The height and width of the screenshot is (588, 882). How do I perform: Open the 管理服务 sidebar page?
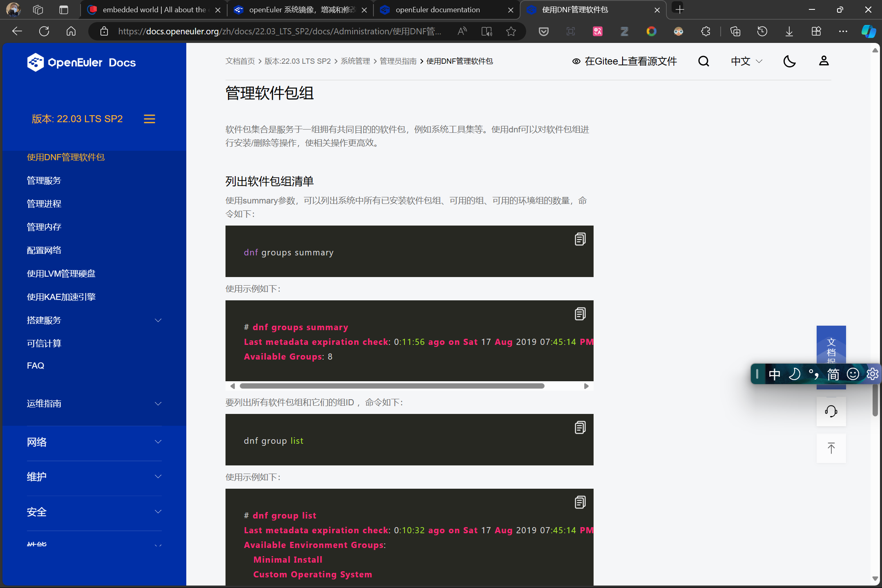(x=44, y=181)
